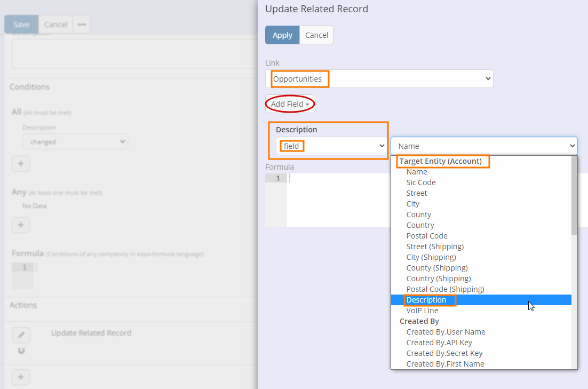Select Created By.User Name option
Screen dimensions: 588x389
446,332
